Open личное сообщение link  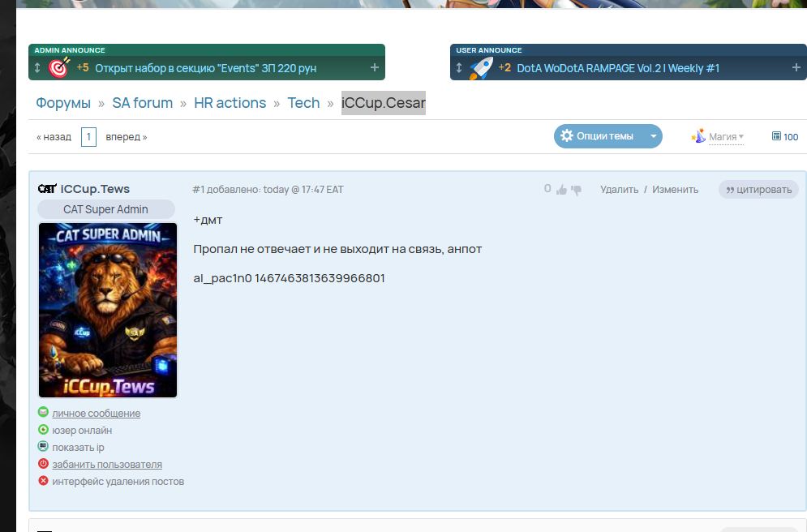click(x=97, y=413)
